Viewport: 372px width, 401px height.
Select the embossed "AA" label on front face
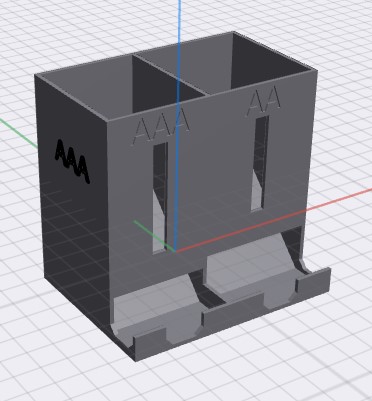264,101
